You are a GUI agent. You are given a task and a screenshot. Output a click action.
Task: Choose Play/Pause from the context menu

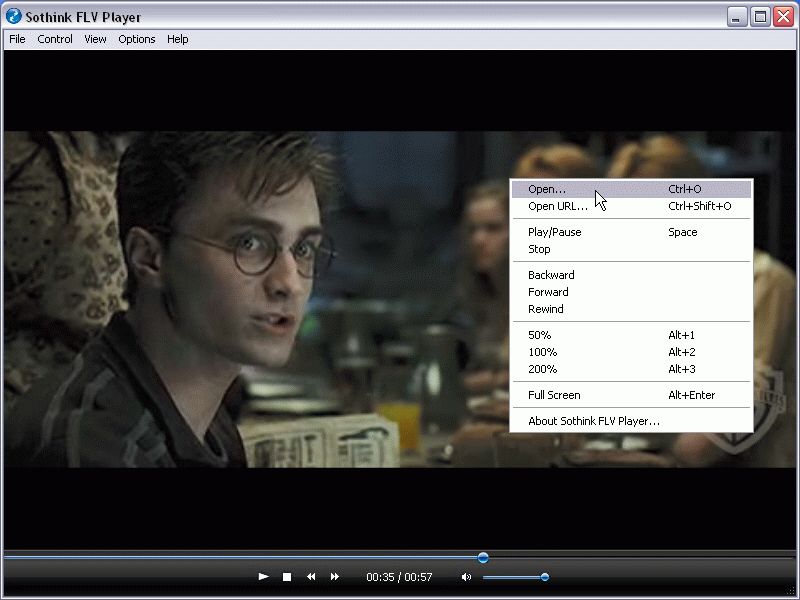point(554,232)
